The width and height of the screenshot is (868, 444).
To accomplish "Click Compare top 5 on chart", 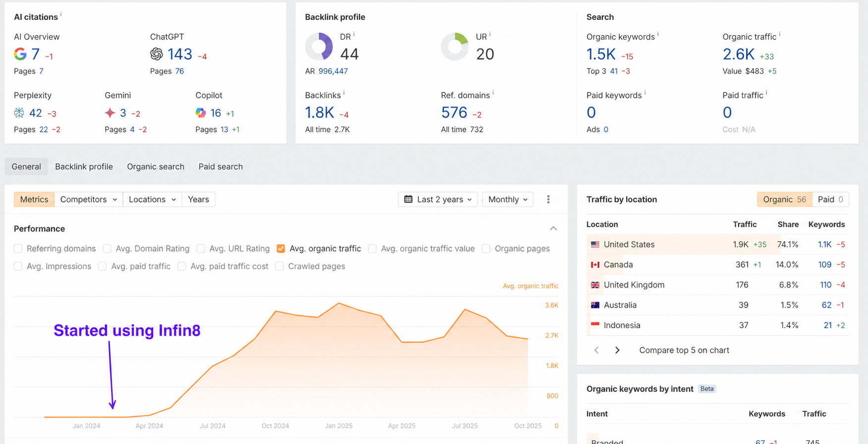I will (684, 350).
